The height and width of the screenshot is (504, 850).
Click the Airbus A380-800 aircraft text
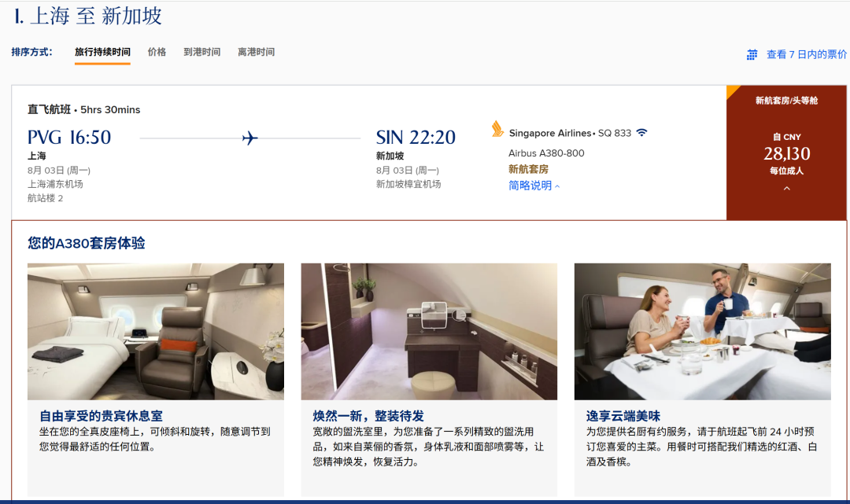point(546,153)
